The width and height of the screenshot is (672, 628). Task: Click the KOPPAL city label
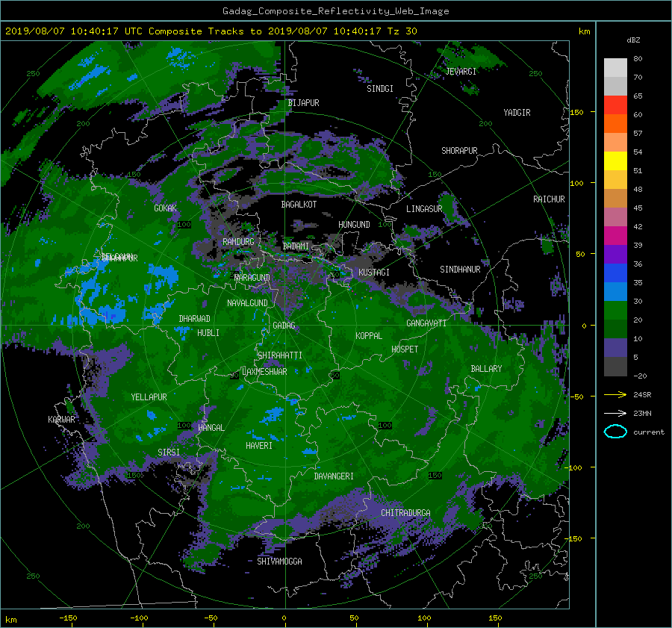point(369,336)
